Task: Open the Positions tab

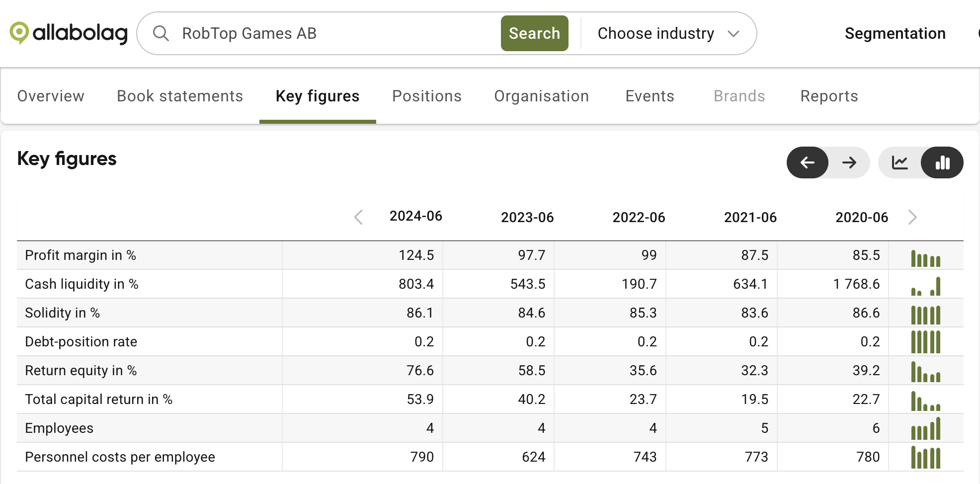Action: point(427,96)
